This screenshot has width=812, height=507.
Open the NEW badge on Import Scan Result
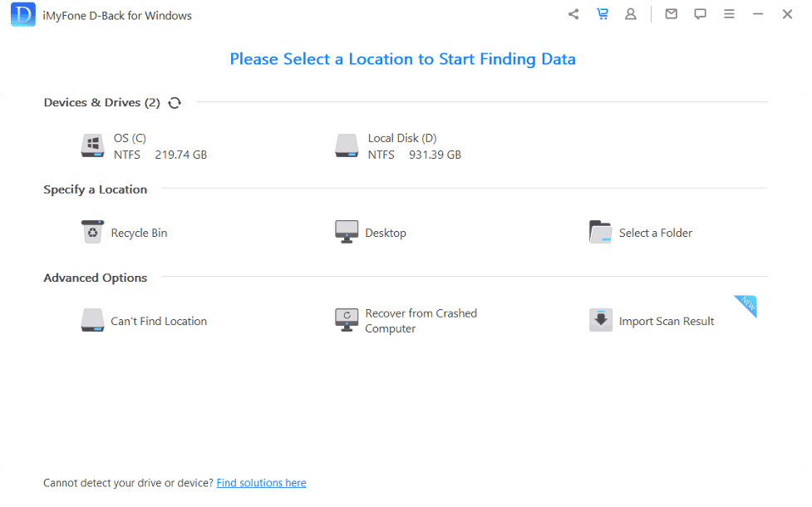[745, 307]
